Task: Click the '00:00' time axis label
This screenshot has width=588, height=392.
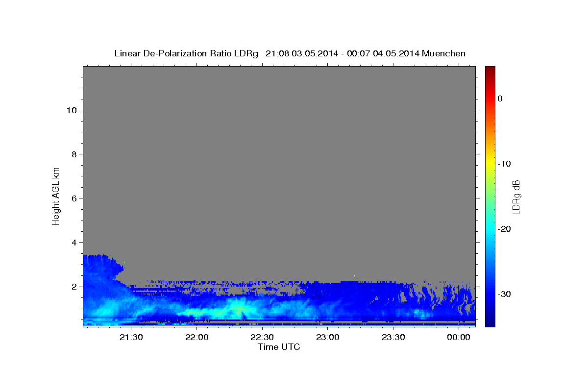Action: (459, 337)
